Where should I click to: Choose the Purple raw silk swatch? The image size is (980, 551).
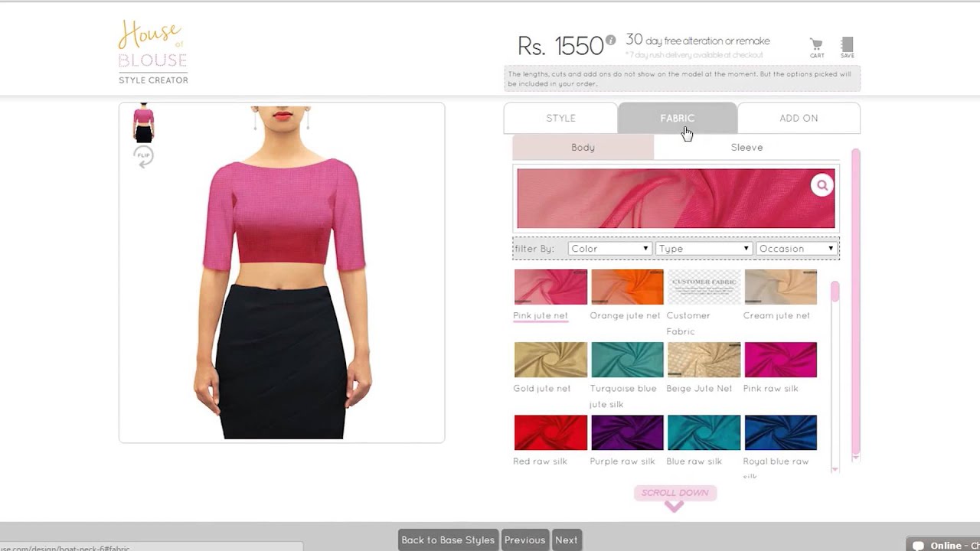pos(627,432)
